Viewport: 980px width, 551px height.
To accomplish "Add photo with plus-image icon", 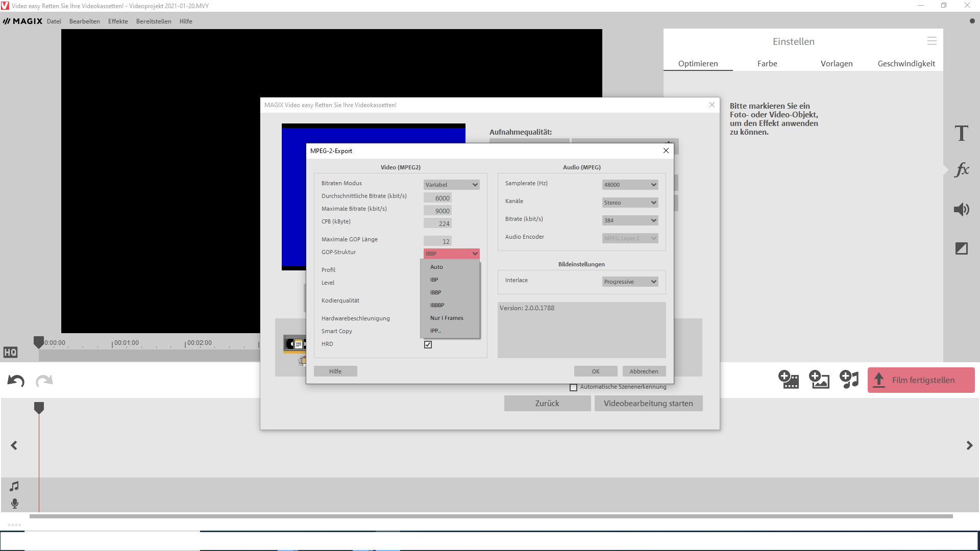I will pos(819,380).
